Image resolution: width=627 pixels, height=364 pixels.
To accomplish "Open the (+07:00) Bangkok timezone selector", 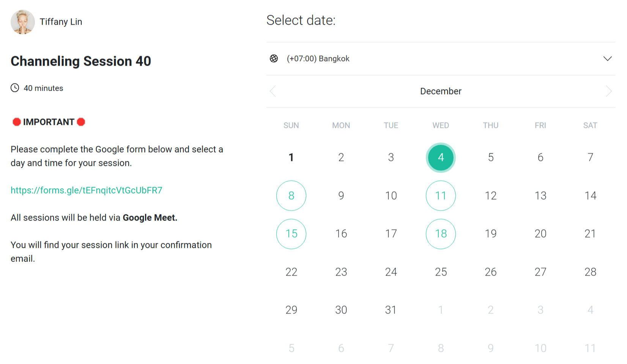I will click(x=318, y=58).
